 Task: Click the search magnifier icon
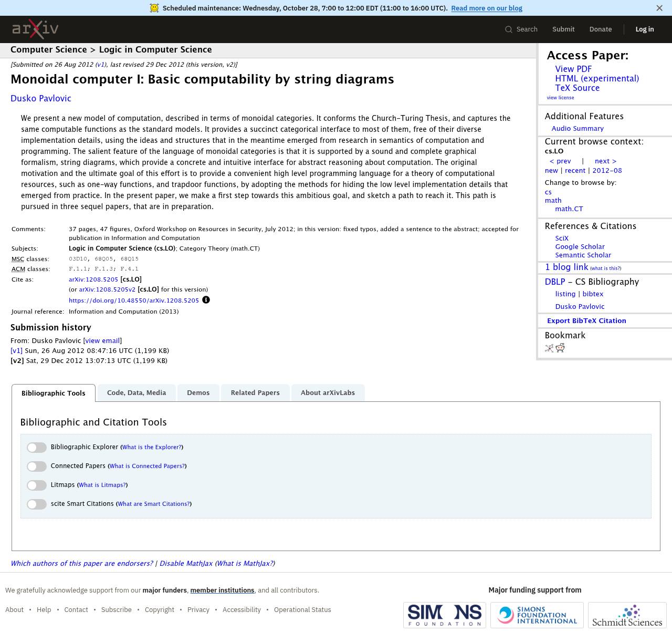(508, 29)
